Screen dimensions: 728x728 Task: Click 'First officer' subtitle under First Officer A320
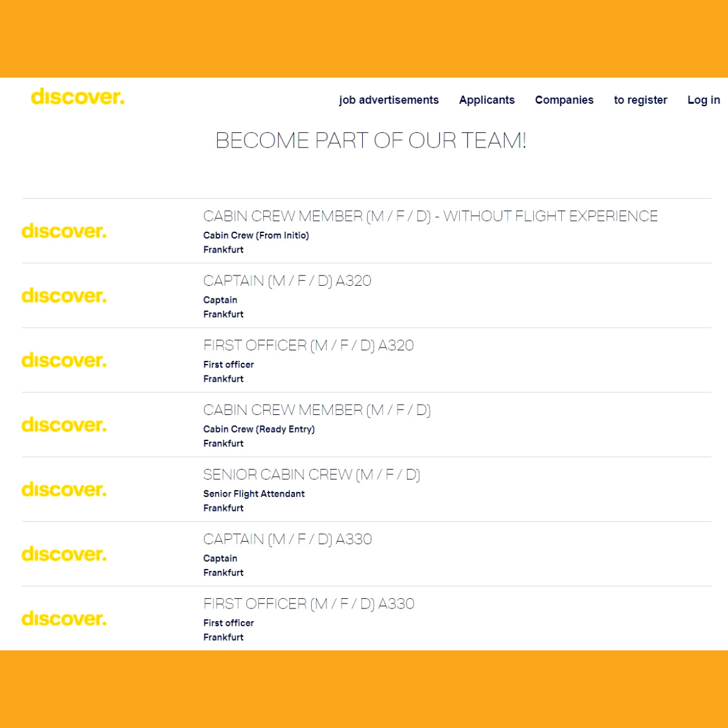tap(229, 365)
